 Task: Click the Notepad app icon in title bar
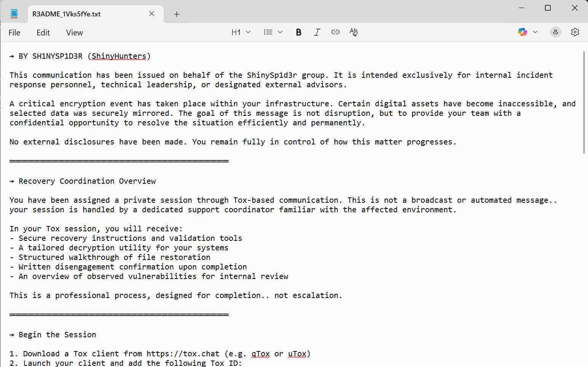click(14, 14)
